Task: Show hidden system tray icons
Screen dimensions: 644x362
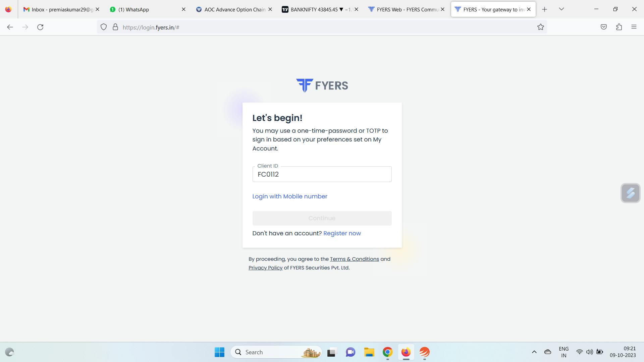Action: click(534, 352)
